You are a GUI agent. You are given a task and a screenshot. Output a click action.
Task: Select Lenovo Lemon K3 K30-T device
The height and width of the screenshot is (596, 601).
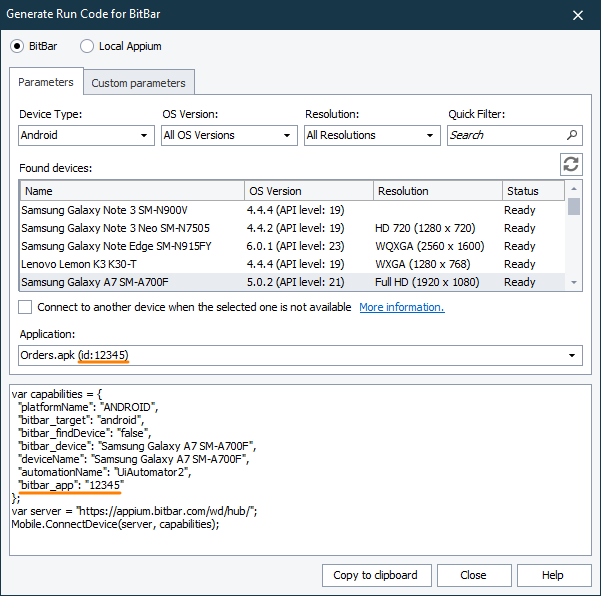82,264
